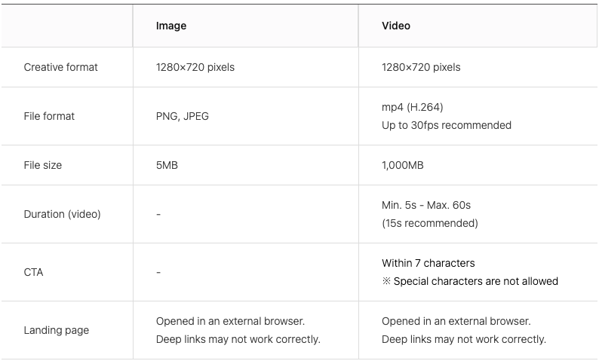Click the (15s recommended) text

pos(430,223)
